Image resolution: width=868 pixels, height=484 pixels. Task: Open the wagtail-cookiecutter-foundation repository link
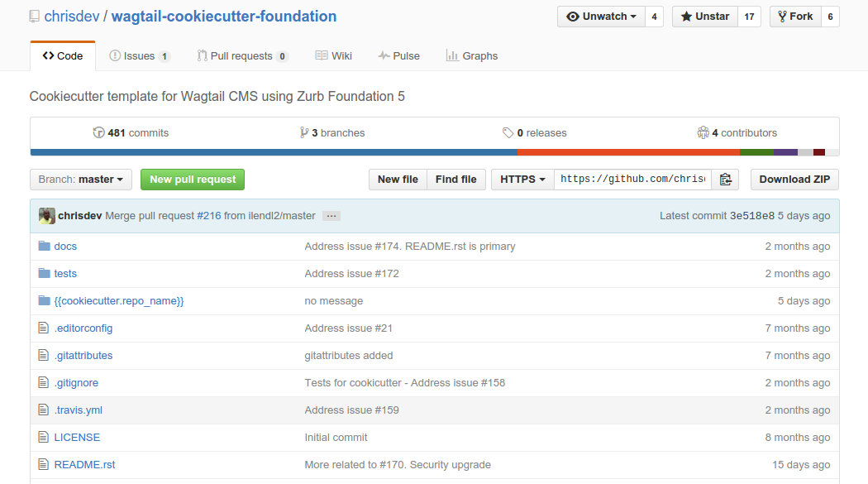point(224,17)
